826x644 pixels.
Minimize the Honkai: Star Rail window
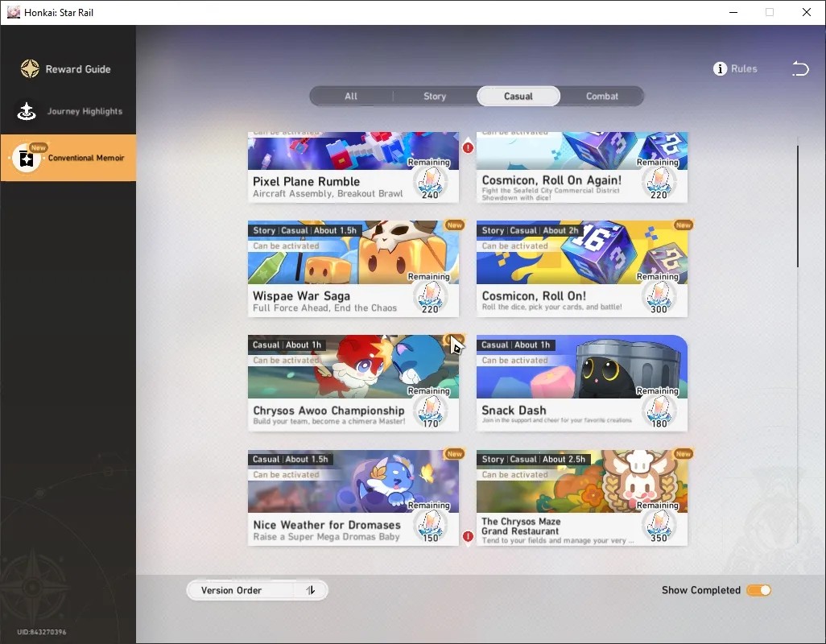[x=733, y=12]
